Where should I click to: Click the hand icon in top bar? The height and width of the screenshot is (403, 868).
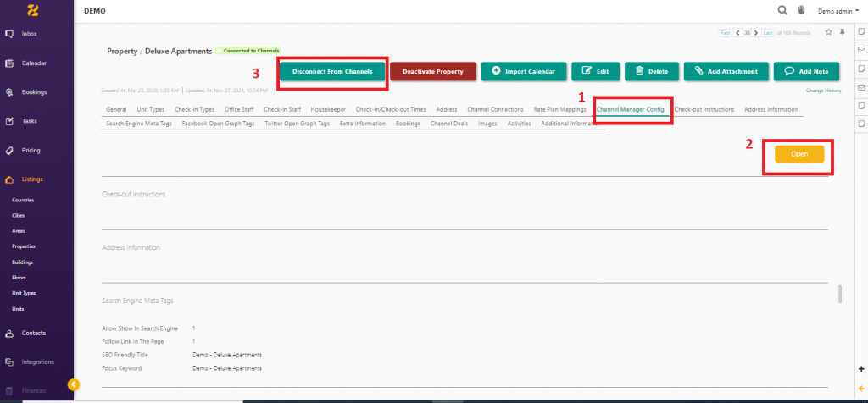tap(802, 10)
